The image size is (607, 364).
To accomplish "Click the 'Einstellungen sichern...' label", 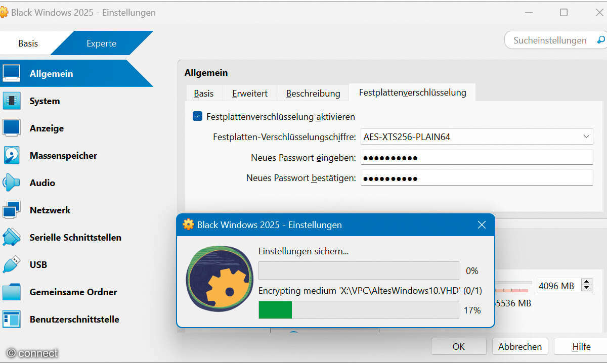I will 303,251.
